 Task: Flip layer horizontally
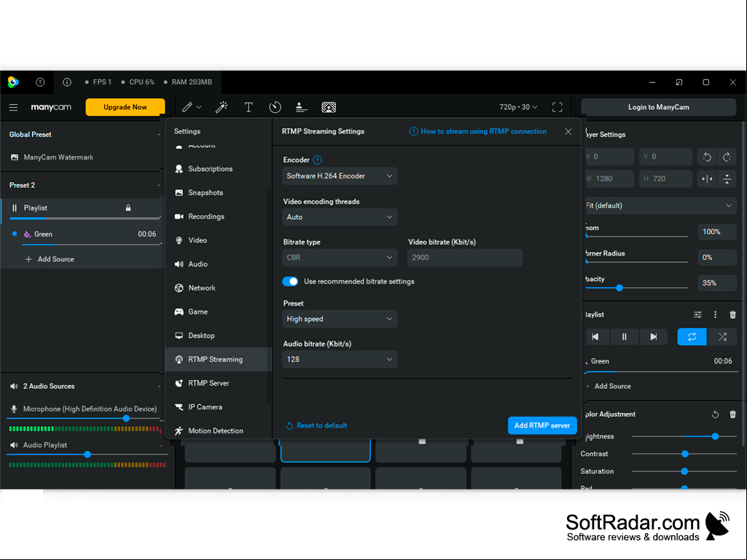(x=707, y=179)
